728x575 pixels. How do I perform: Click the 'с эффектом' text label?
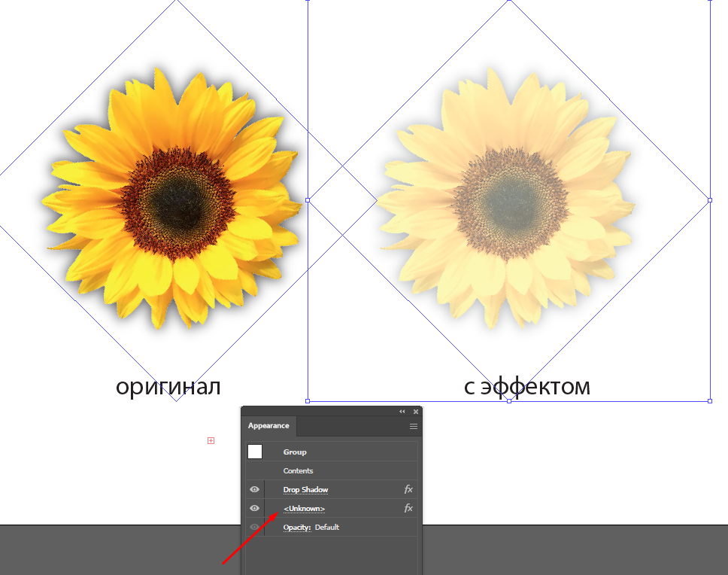(x=527, y=387)
